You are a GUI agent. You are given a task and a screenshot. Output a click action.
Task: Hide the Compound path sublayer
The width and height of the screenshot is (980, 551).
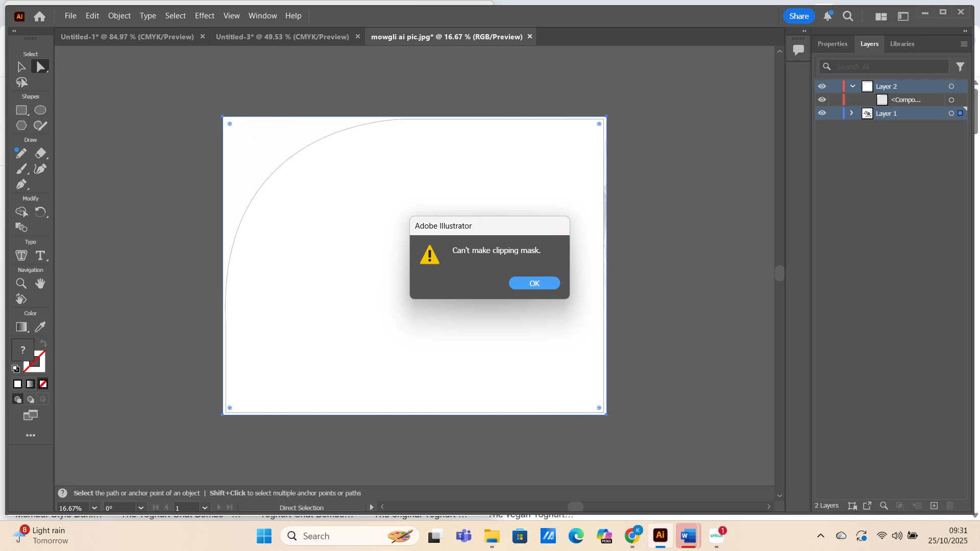tap(822, 100)
